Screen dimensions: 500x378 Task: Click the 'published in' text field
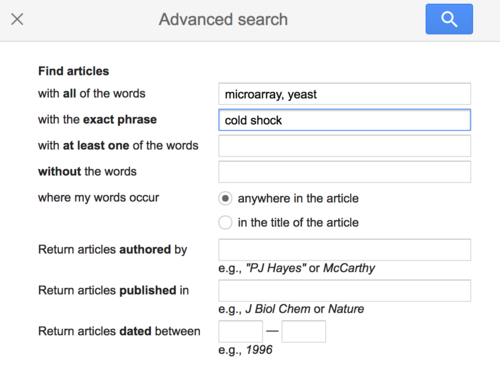(344, 291)
